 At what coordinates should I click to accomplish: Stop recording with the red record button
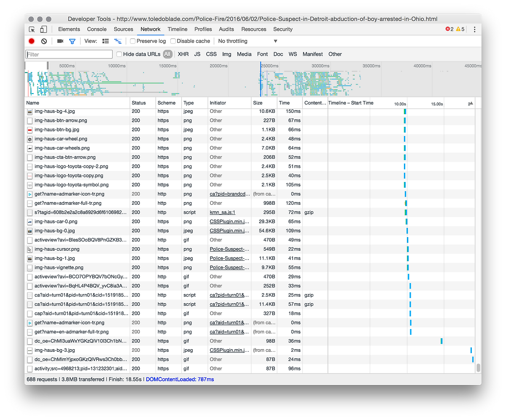tap(32, 41)
